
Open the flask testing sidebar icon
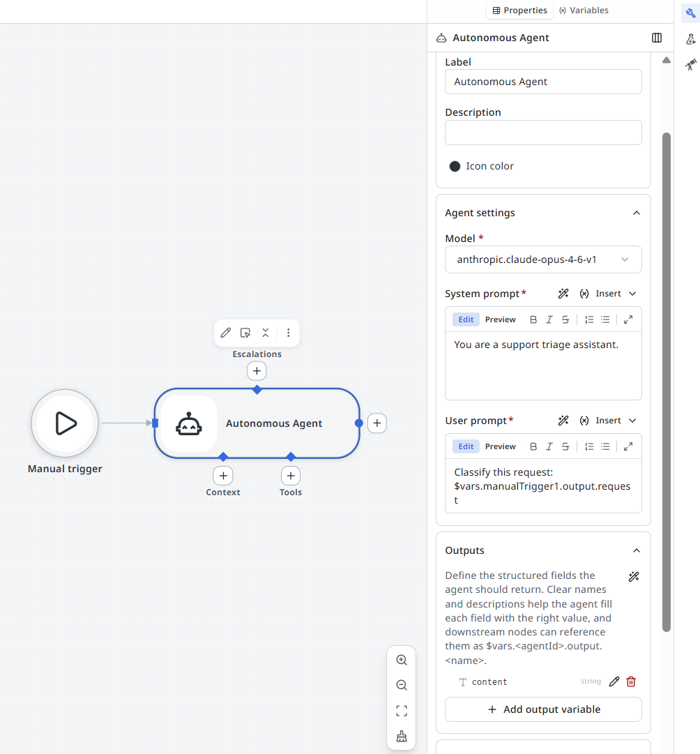pos(691,40)
